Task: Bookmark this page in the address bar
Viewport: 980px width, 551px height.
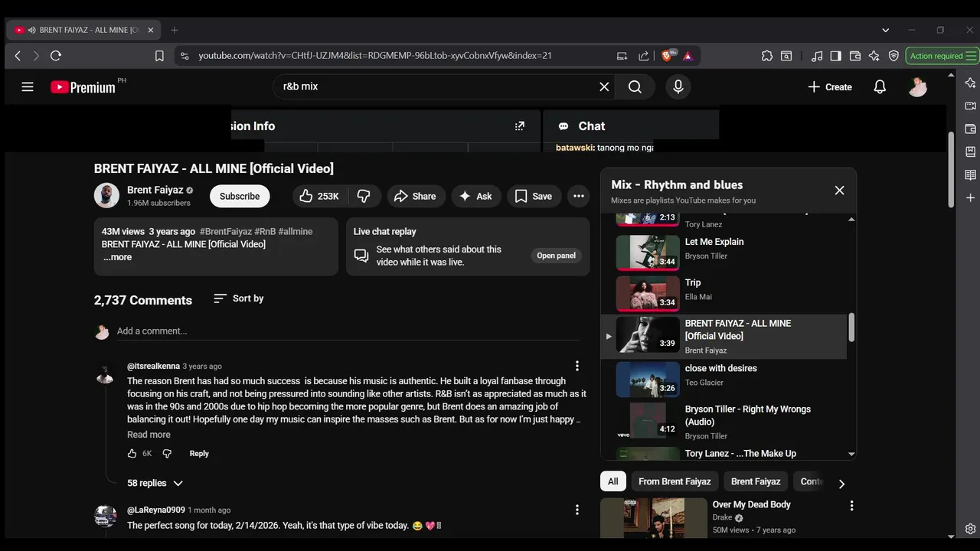Action: coord(159,55)
